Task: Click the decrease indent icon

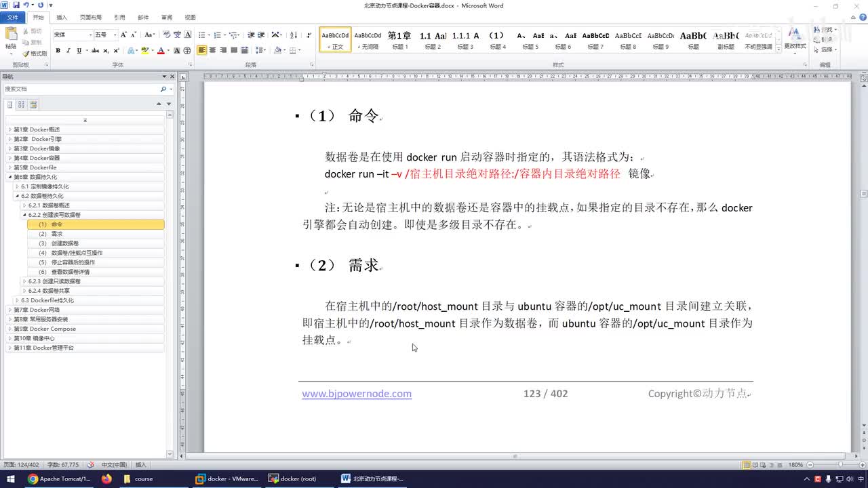Action: click(x=251, y=35)
